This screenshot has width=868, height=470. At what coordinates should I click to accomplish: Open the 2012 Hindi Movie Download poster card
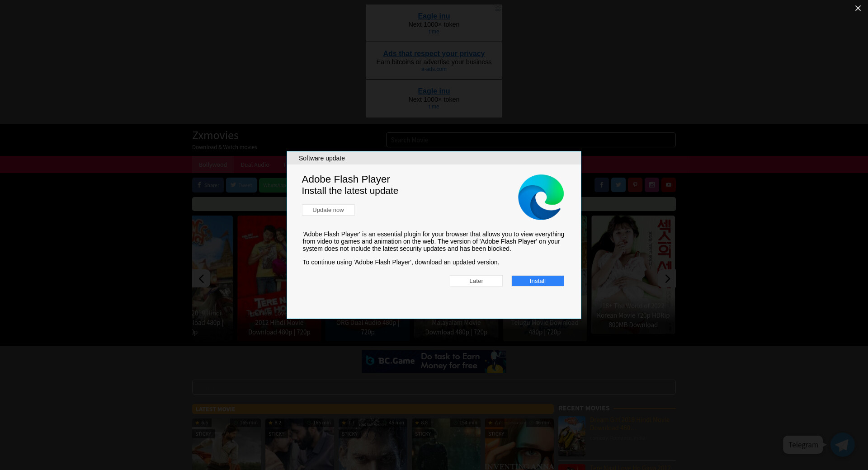[x=262, y=278]
